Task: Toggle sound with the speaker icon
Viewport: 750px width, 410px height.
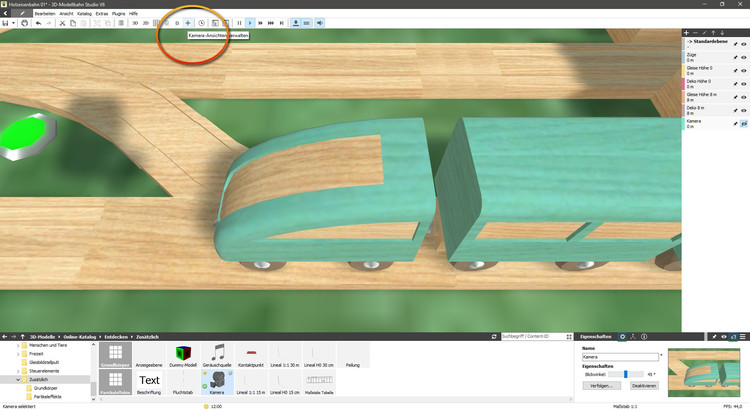Action: 320,22
